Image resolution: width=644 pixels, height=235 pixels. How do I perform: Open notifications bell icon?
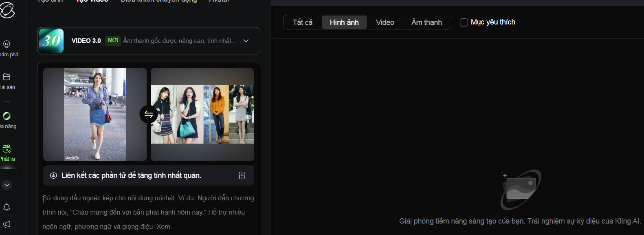tap(7, 207)
